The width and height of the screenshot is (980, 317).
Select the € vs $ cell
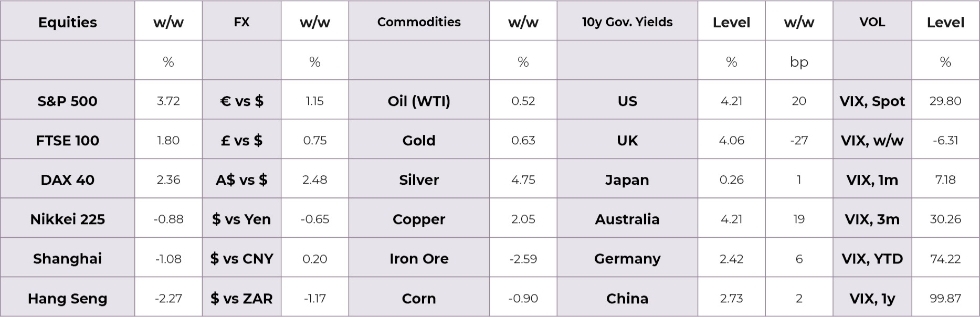(x=241, y=101)
